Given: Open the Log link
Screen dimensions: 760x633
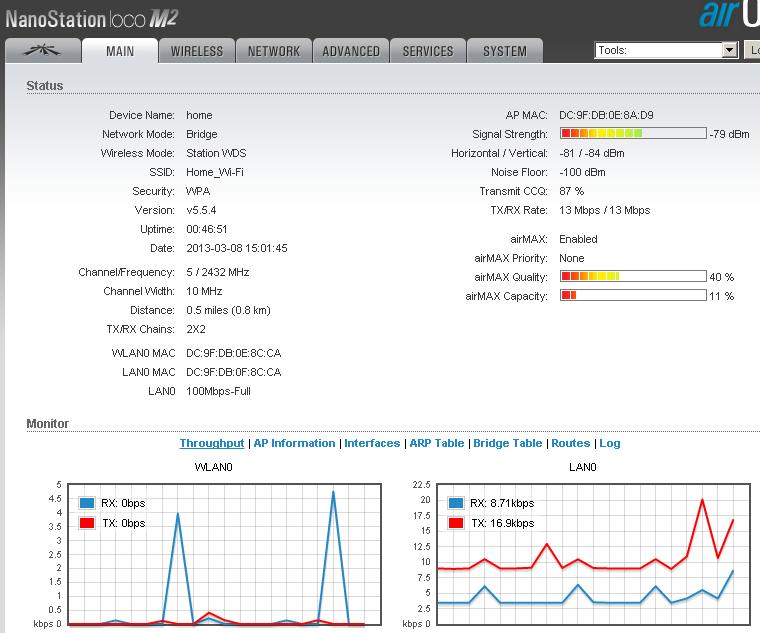Looking at the screenshot, I should pos(610,443).
